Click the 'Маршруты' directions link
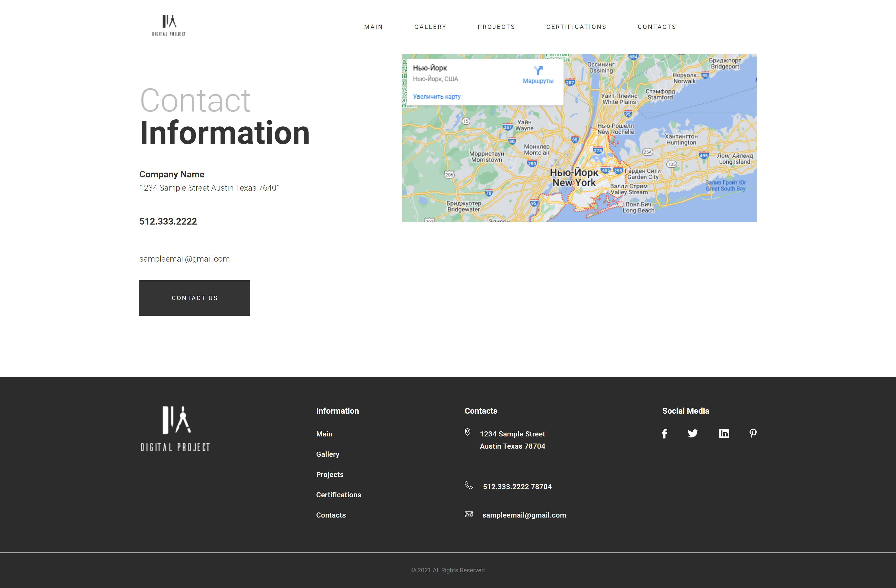Screen dimensions: 896x588 pos(538,81)
